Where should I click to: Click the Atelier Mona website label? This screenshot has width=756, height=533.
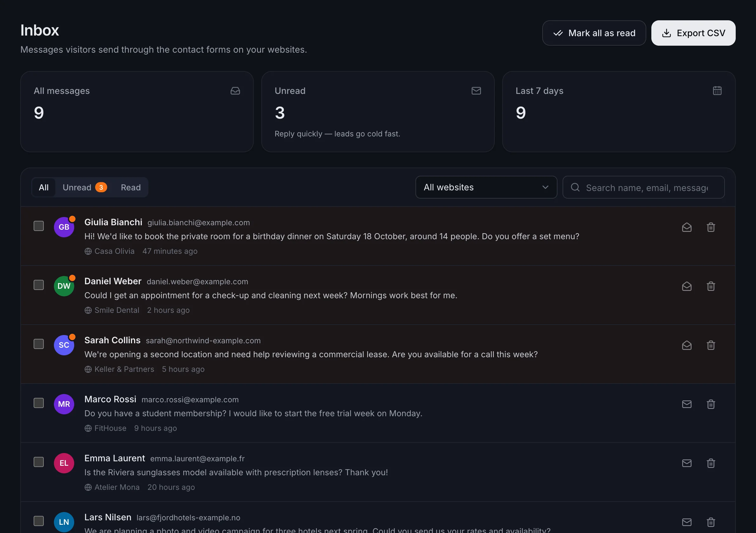[x=117, y=487]
